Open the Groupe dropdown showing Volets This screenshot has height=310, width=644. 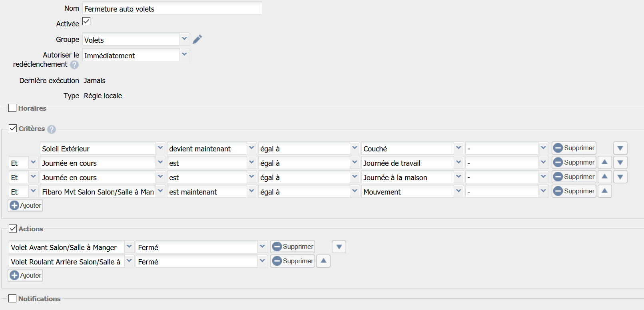(184, 39)
